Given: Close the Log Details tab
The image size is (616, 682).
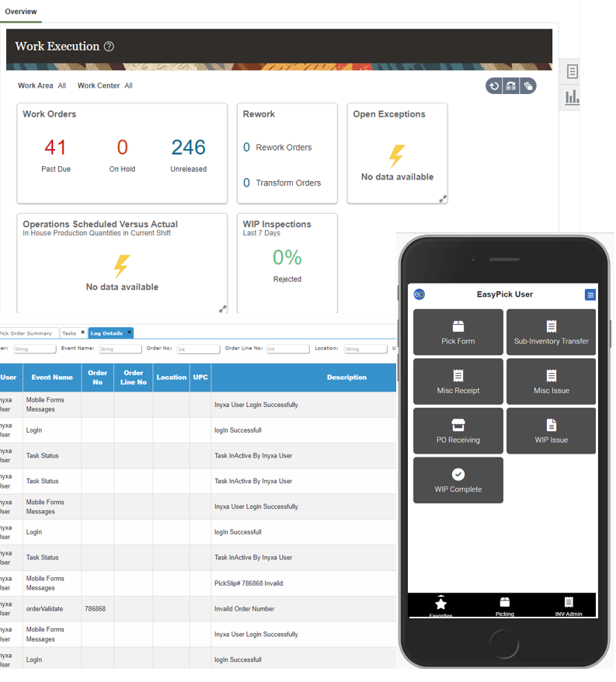Looking at the screenshot, I should [x=129, y=332].
